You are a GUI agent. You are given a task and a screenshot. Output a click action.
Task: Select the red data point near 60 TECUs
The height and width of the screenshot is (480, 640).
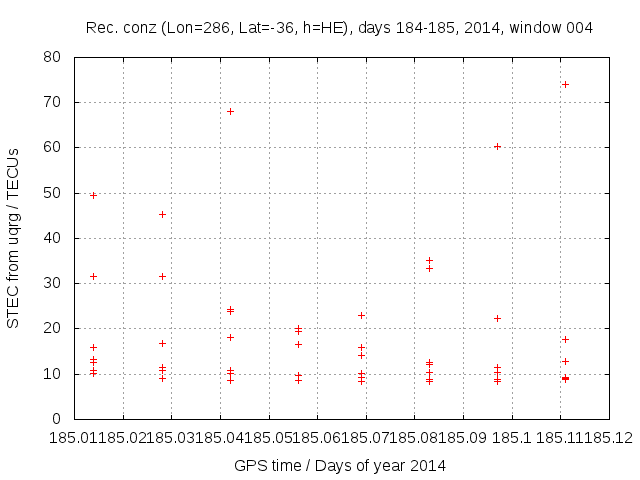click(x=497, y=146)
